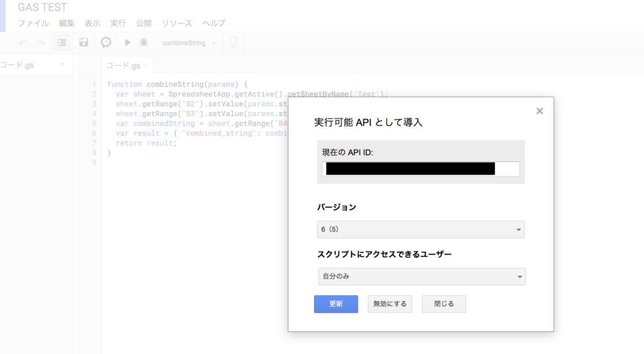Image resolution: width=644 pixels, height=354 pixels.
Task: Click the 無効にする button
Action: pos(390,304)
